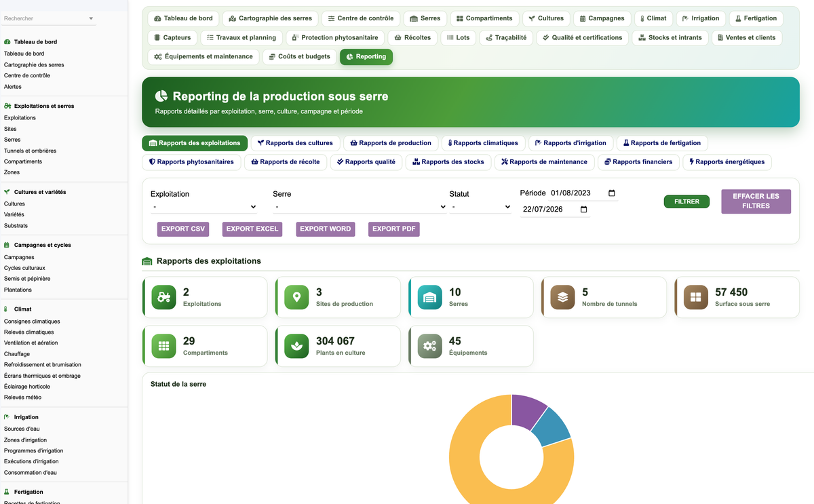Click the map pin icon on Sites de production card
This screenshot has width=814, height=504.
tap(296, 297)
